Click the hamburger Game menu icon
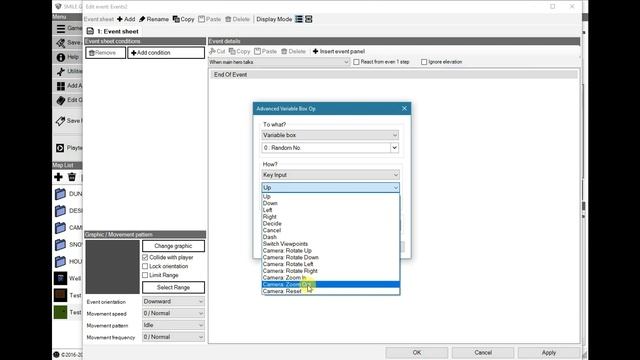 (61, 29)
